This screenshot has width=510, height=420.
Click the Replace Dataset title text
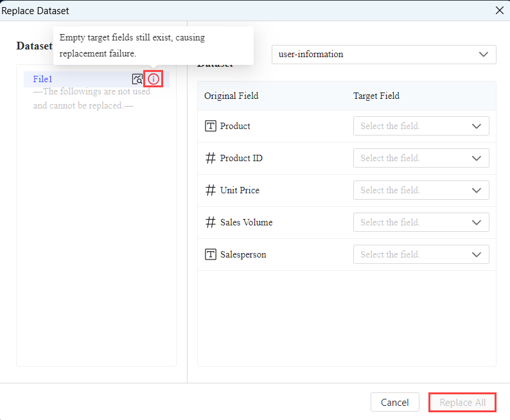(x=35, y=11)
